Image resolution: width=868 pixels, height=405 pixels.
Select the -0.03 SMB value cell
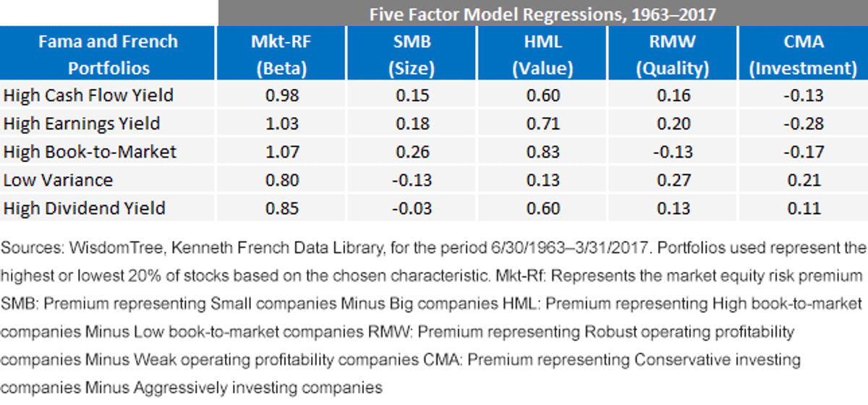coord(412,208)
